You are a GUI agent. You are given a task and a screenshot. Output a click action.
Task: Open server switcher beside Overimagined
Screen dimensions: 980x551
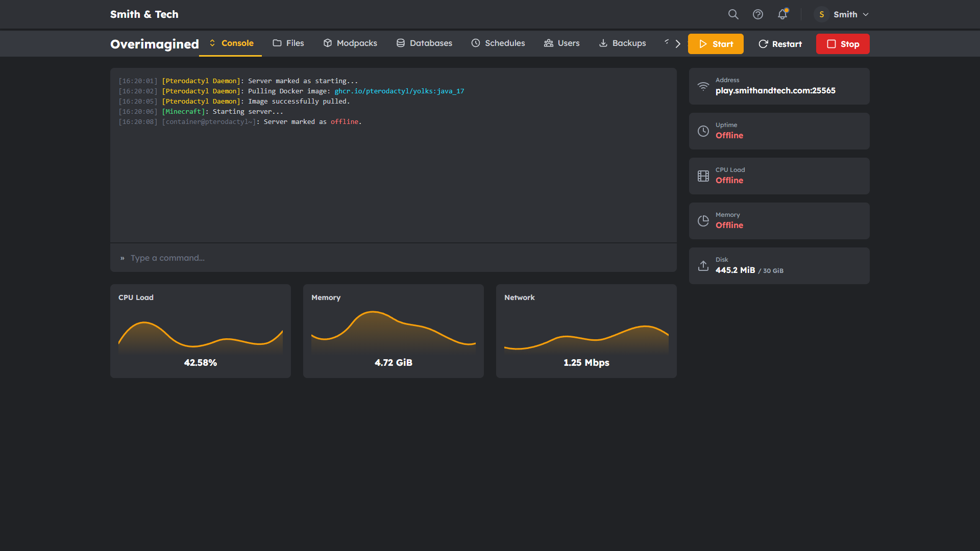(x=212, y=43)
